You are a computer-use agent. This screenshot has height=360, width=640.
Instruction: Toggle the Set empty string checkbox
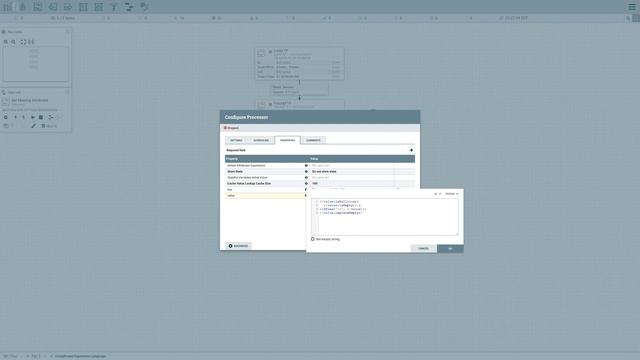click(x=313, y=239)
